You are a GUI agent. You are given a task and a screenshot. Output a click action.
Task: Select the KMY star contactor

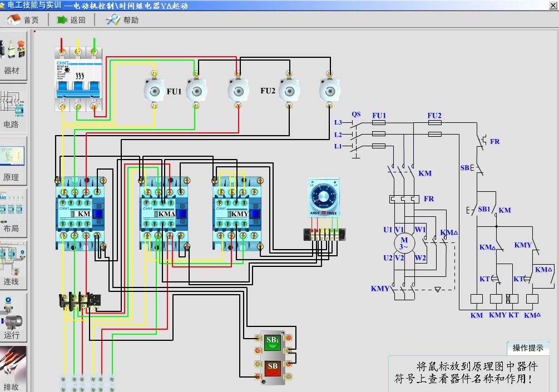239,214
